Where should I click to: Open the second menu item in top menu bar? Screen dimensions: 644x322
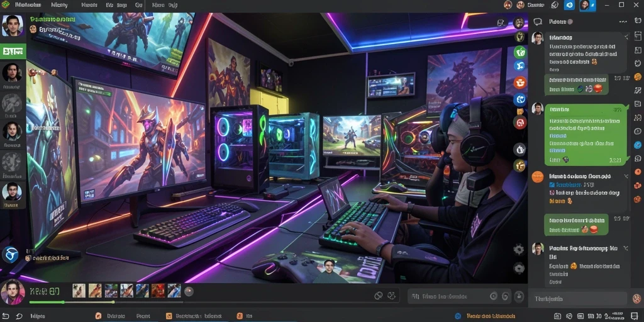pyautogui.click(x=60, y=5)
